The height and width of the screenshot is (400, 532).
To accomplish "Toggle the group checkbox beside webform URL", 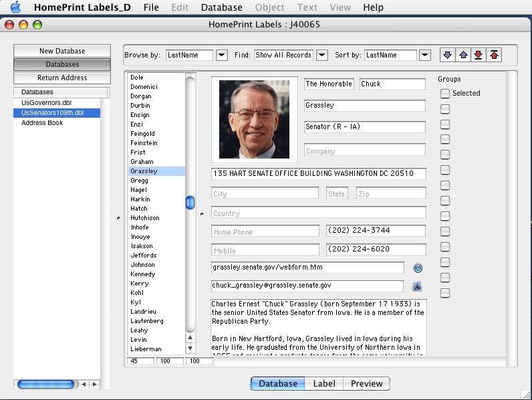I will (445, 262).
